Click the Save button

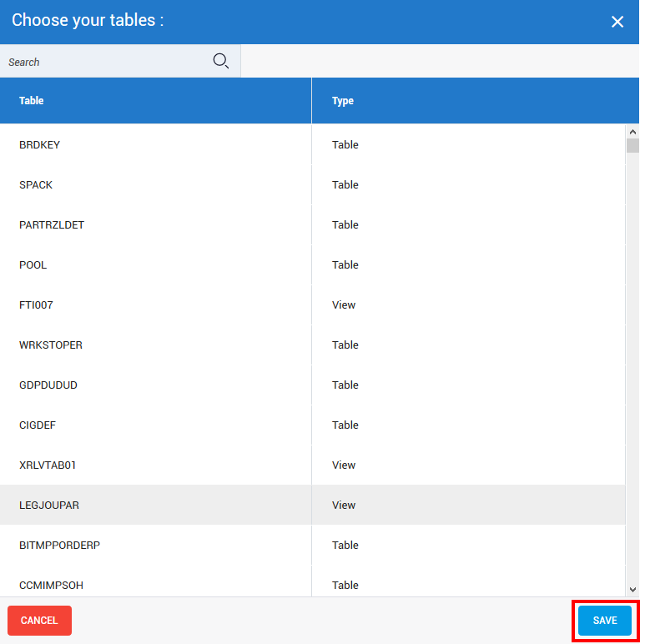[x=605, y=621]
